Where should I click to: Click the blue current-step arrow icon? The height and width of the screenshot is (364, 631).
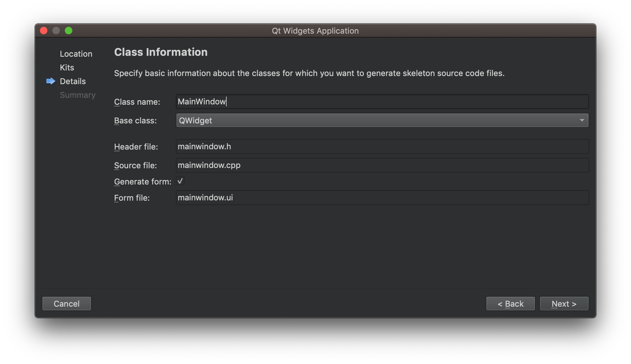pos(51,81)
